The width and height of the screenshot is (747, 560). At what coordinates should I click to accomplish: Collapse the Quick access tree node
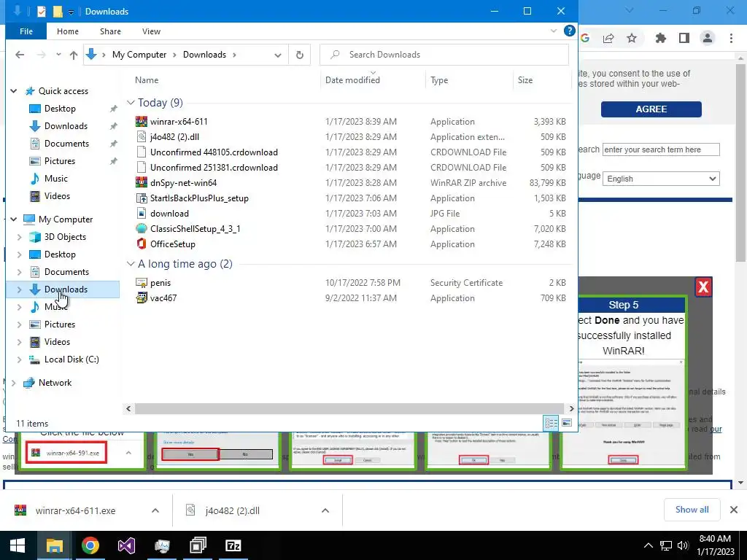(x=14, y=91)
